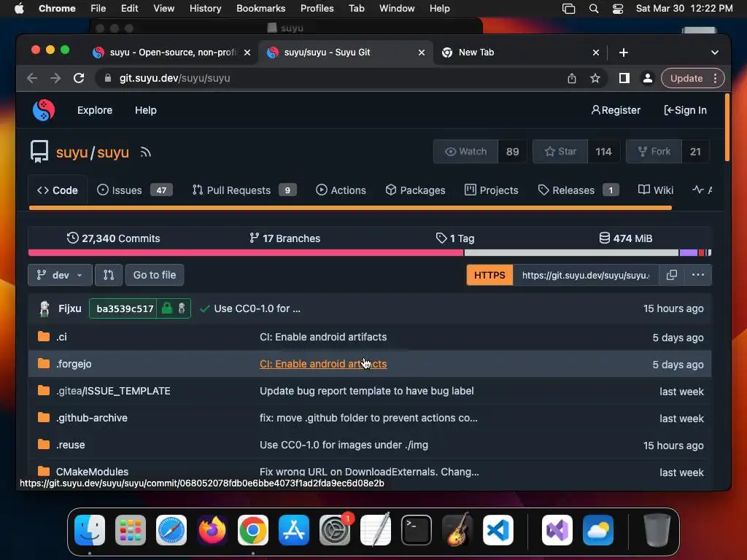Open the Wiki tab
747x560 pixels.
point(656,190)
